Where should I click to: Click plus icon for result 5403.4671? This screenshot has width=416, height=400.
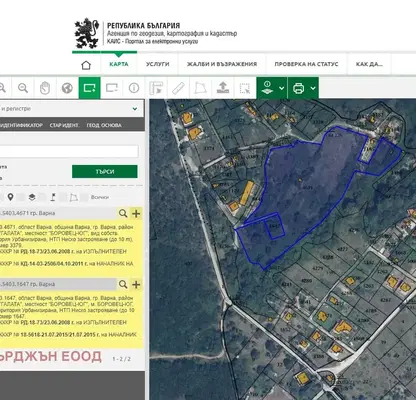coord(136,213)
